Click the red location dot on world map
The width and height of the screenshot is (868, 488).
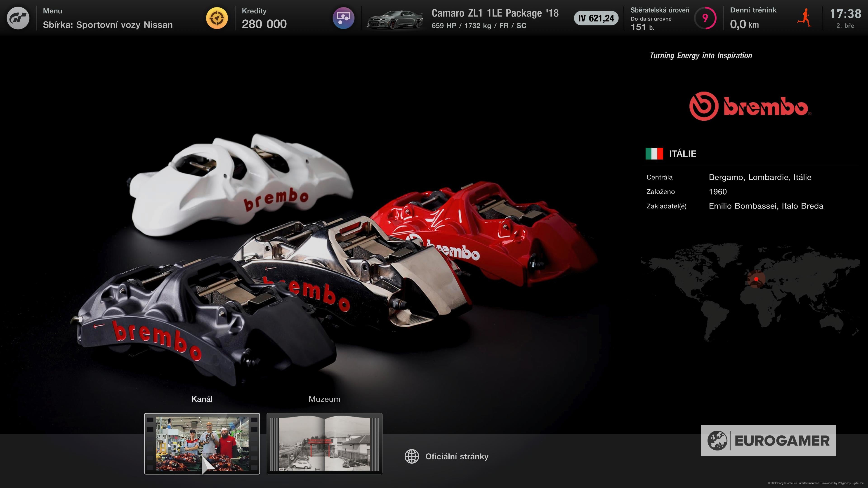(x=756, y=279)
